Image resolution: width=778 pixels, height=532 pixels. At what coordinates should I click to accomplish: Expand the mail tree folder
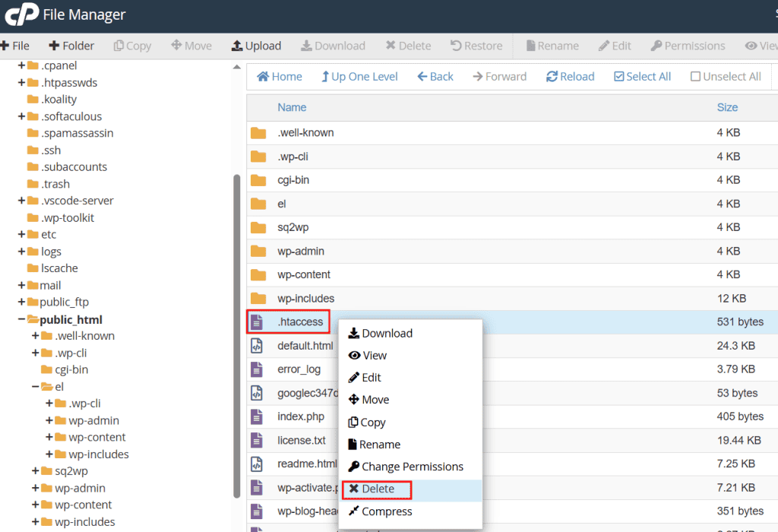pos(21,285)
